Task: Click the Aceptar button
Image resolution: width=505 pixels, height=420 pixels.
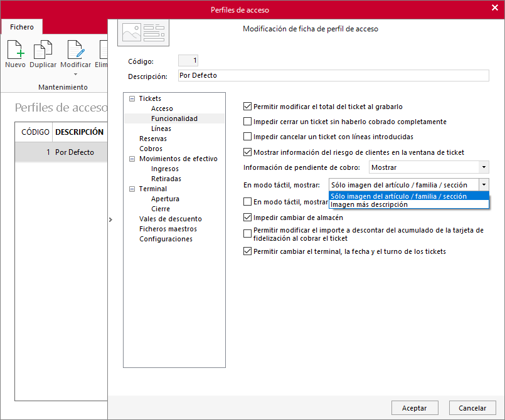Action: click(x=415, y=407)
